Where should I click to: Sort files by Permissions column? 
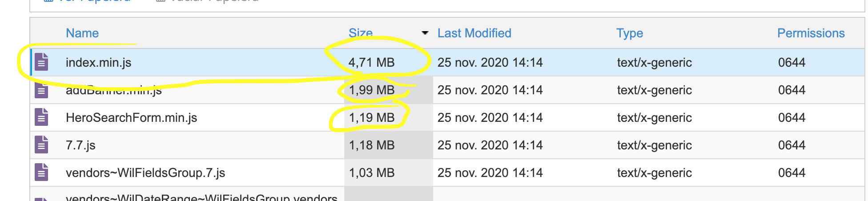point(811,33)
